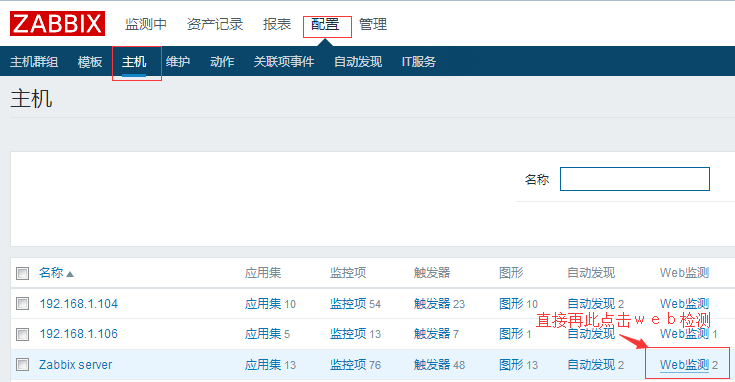Go to the 模板 submenu
The width and height of the screenshot is (735, 382).
90,61
